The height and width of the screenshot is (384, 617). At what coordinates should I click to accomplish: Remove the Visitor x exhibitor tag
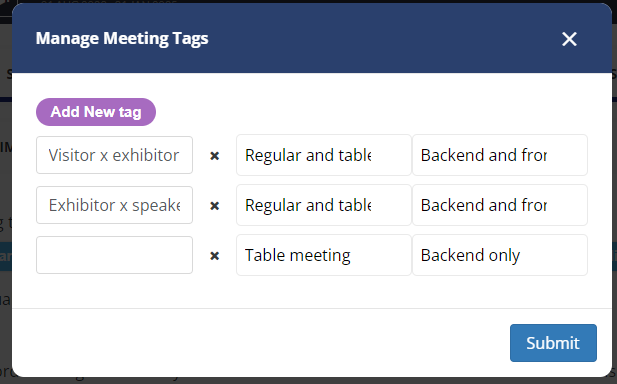click(x=214, y=156)
